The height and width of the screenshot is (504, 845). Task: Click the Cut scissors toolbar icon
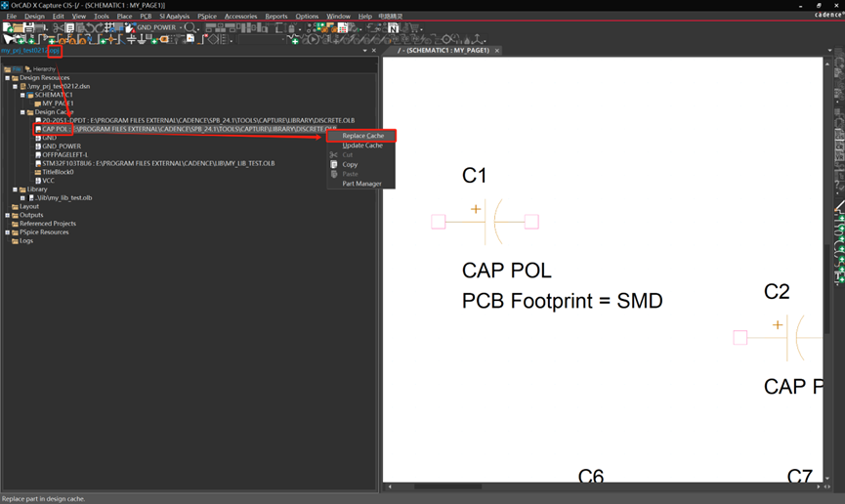(58, 27)
